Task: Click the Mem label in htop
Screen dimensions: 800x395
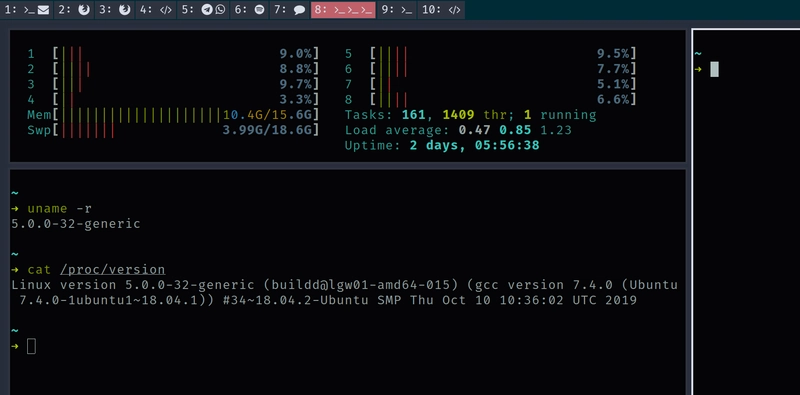Action: (39, 115)
